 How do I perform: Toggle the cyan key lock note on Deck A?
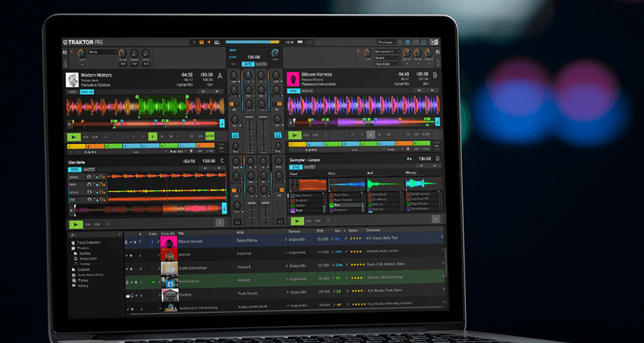coord(222,124)
